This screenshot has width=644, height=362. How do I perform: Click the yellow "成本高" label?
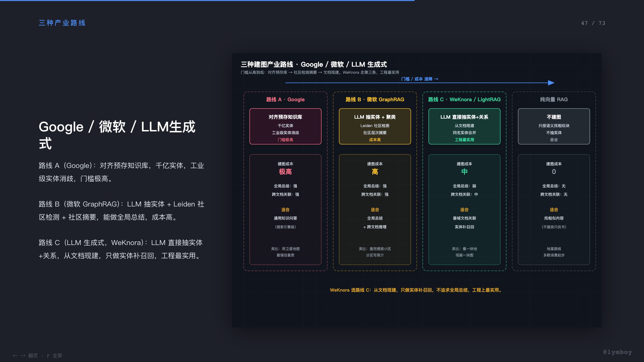click(x=375, y=140)
